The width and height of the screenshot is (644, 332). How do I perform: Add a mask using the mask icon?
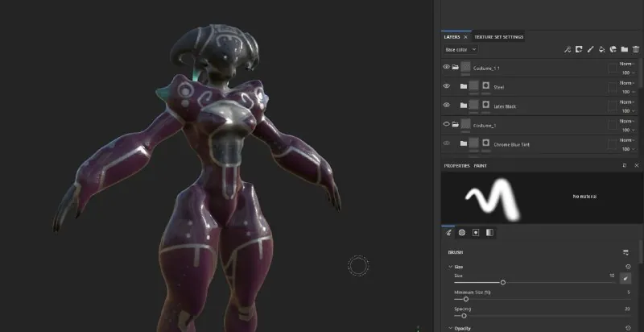click(579, 49)
